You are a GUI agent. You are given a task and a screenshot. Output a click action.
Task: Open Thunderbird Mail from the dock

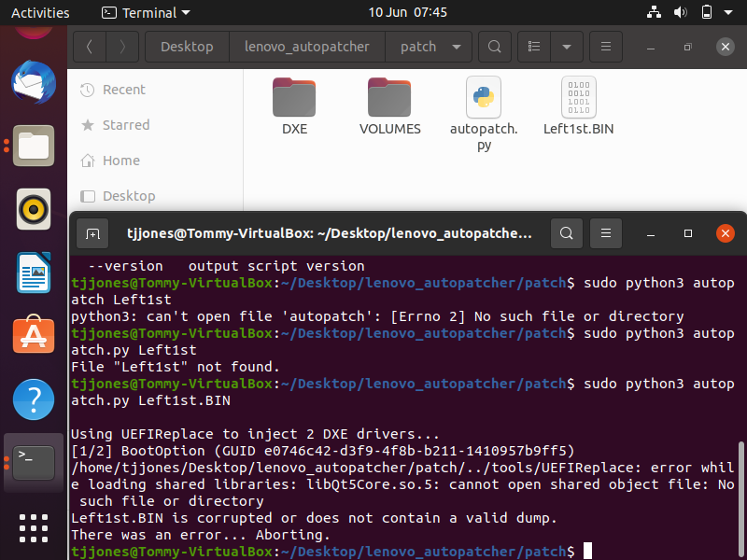point(34,82)
